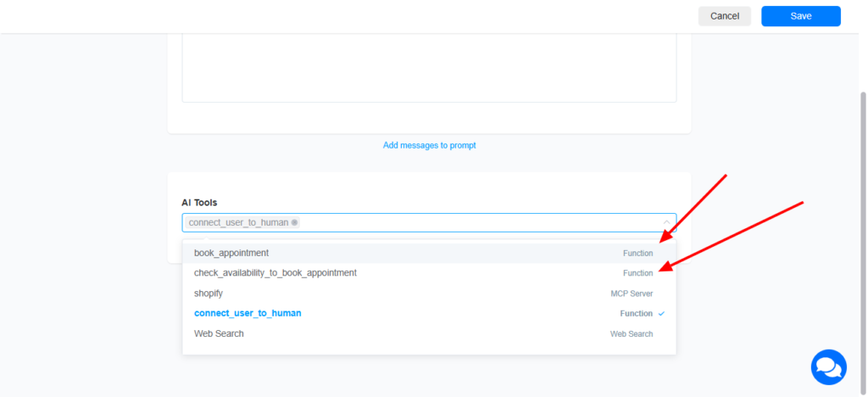
Task: Remove connect_user_to_human tag with x icon
Action: [294, 222]
